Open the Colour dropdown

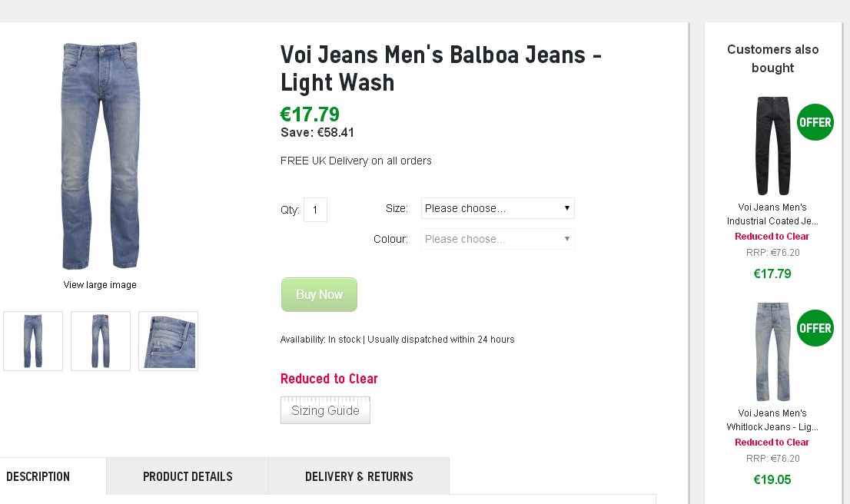tap(497, 239)
